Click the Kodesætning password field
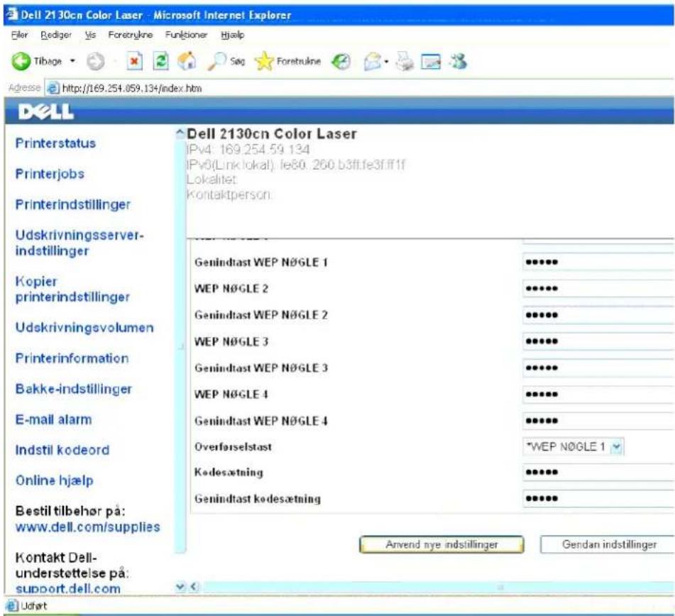This screenshot has height=616, width=675. (598, 472)
